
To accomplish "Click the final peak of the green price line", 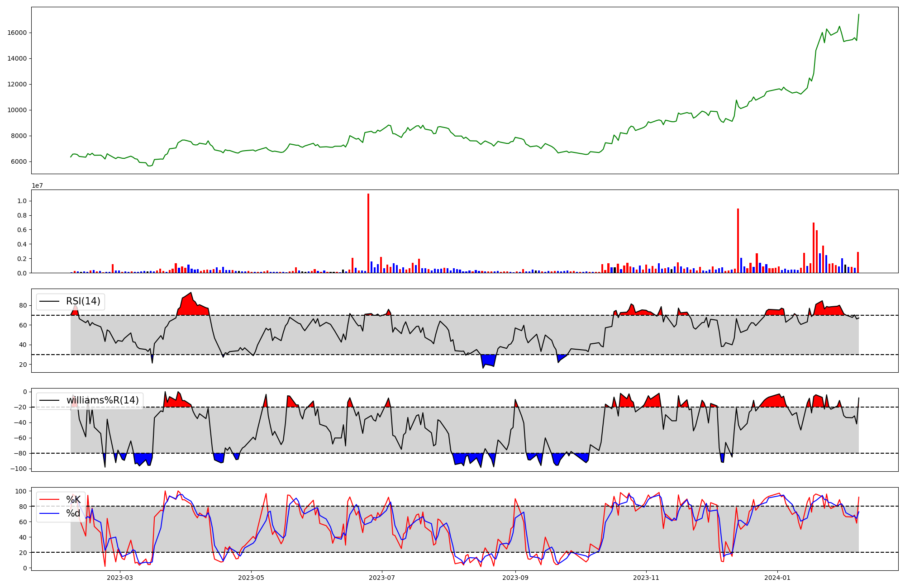I will [x=858, y=14].
